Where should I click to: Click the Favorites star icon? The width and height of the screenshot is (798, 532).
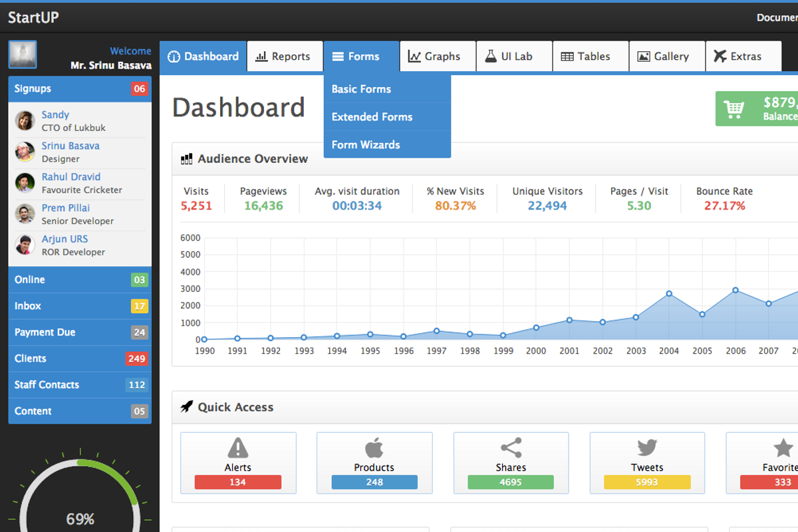[x=783, y=448]
